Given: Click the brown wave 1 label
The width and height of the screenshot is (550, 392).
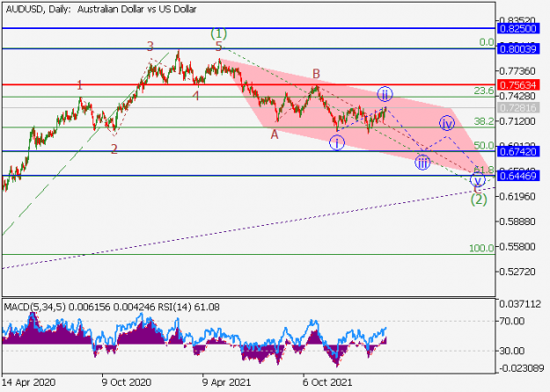Looking at the screenshot, I should [80, 84].
